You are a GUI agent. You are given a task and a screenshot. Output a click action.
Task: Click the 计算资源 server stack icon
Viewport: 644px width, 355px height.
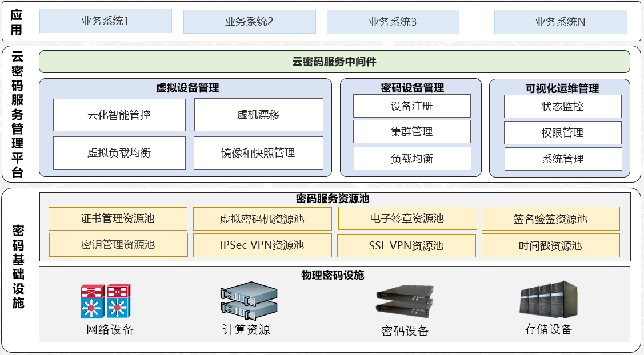coord(247,300)
